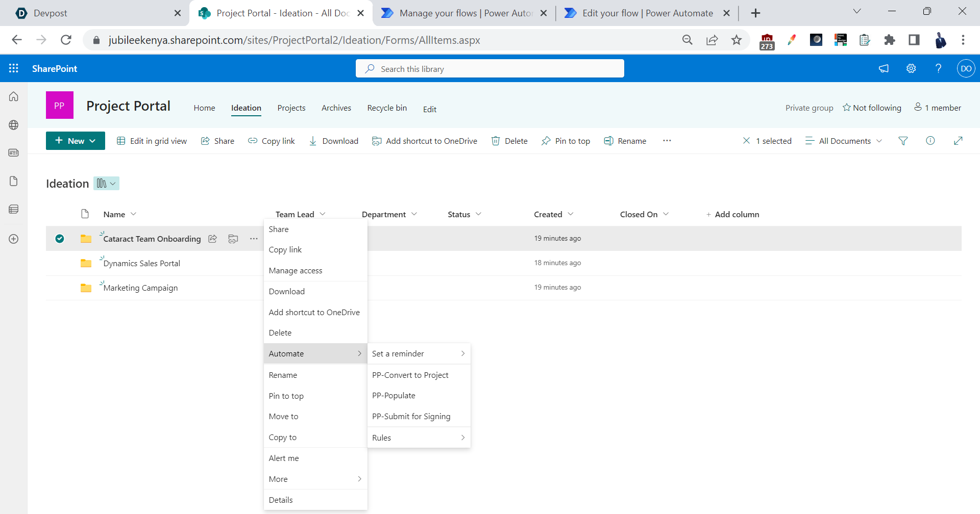Image resolution: width=980 pixels, height=514 pixels.
Task: Click Add column header
Action: [x=732, y=214]
